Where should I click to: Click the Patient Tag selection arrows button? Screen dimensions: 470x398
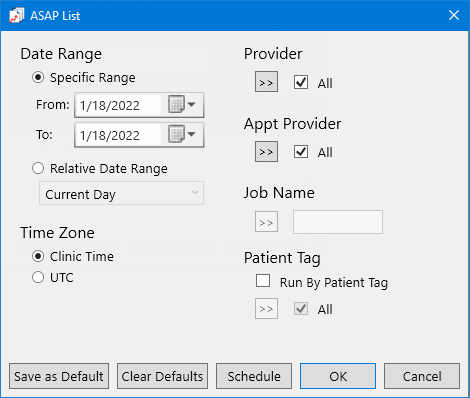pyautogui.click(x=266, y=309)
